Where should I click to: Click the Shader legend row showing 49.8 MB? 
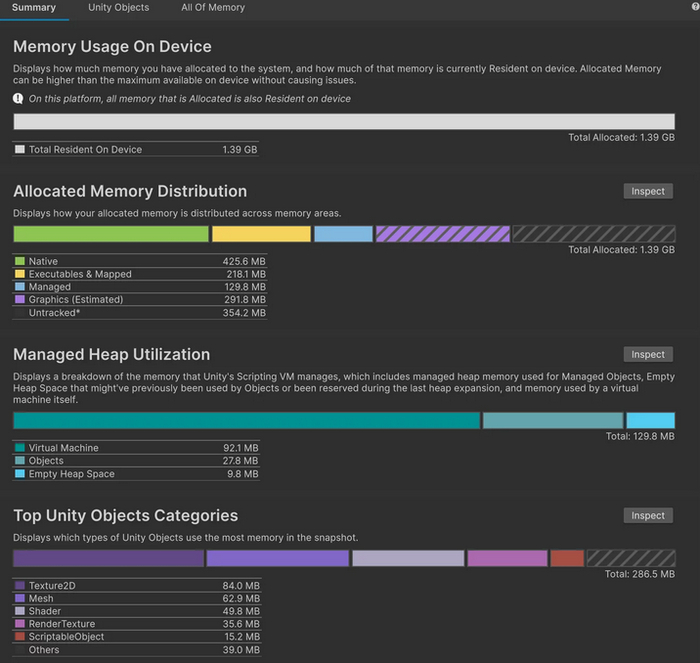click(x=140, y=612)
